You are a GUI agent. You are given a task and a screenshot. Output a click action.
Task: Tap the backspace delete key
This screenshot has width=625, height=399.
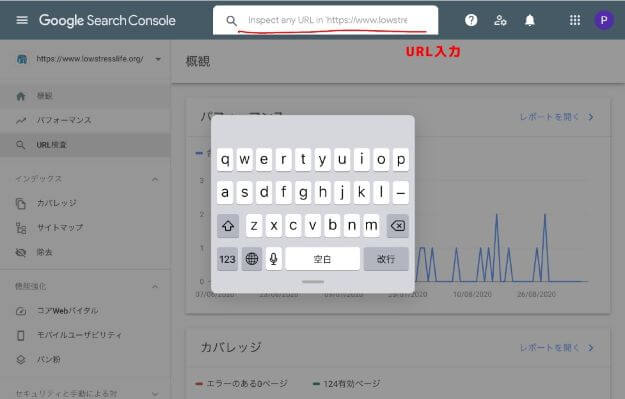(398, 226)
